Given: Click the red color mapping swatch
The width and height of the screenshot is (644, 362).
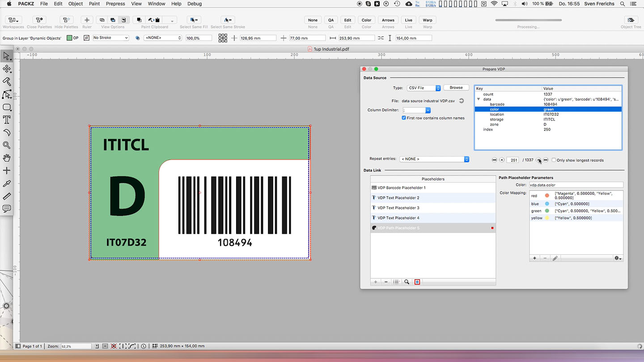Looking at the screenshot, I should pos(547,196).
